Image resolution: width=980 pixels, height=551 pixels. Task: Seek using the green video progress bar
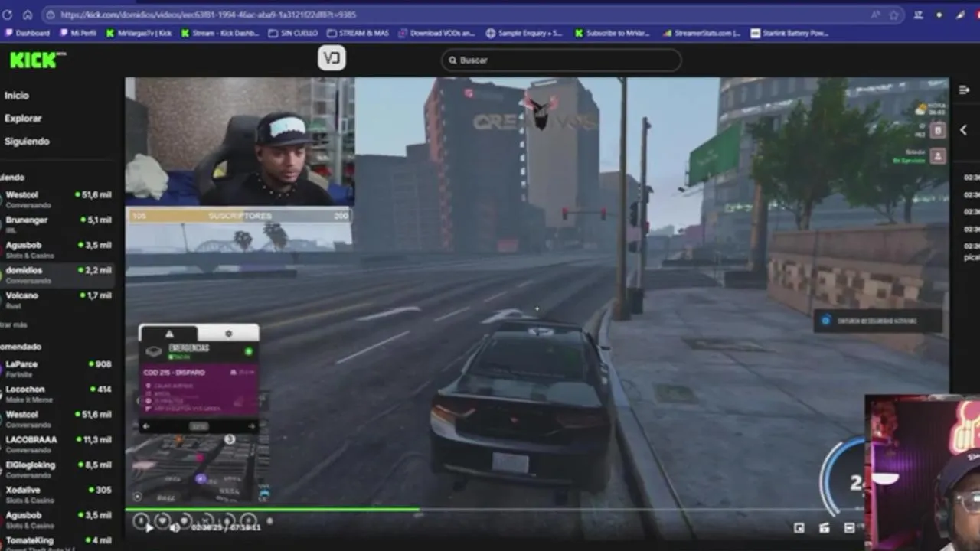tap(273, 509)
